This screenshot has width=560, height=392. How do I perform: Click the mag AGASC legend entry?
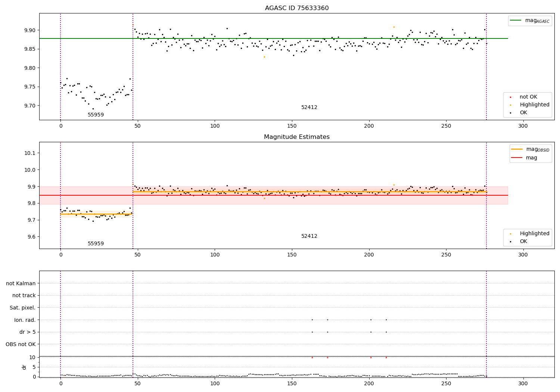pos(530,21)
